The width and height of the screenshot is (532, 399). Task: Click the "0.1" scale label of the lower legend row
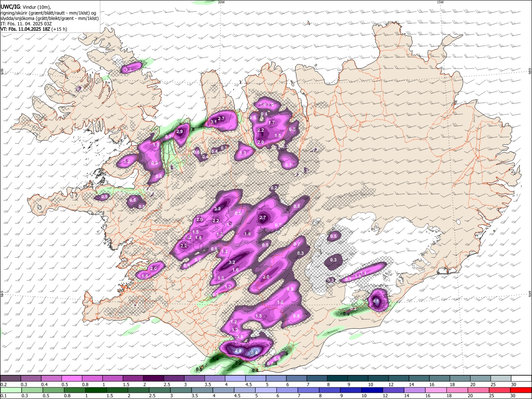point(3,396)
